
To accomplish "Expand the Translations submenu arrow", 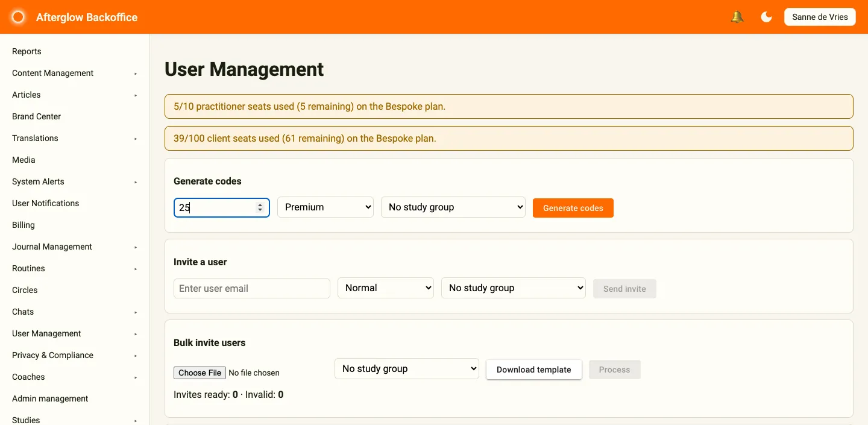I will tap(136, 139).
